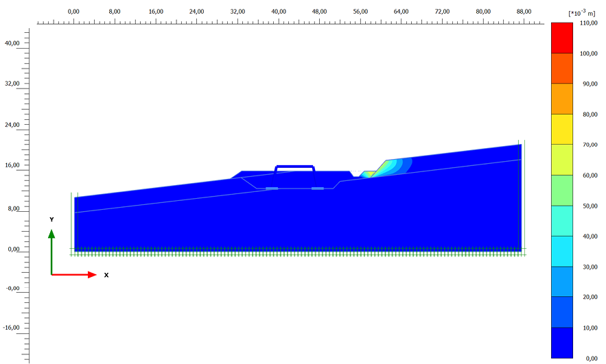Click vertical ruler label 40,00

point(12,43)
